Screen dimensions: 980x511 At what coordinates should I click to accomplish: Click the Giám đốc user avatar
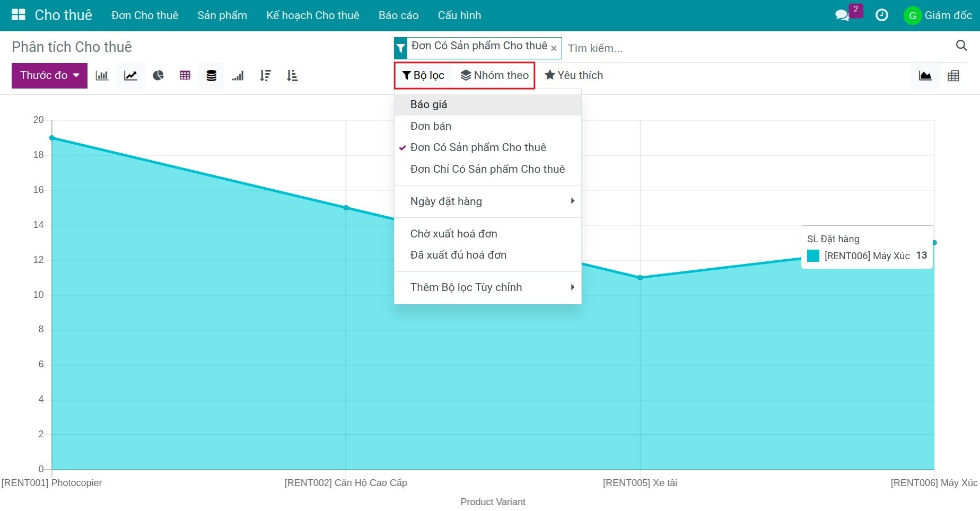[912, 15]
